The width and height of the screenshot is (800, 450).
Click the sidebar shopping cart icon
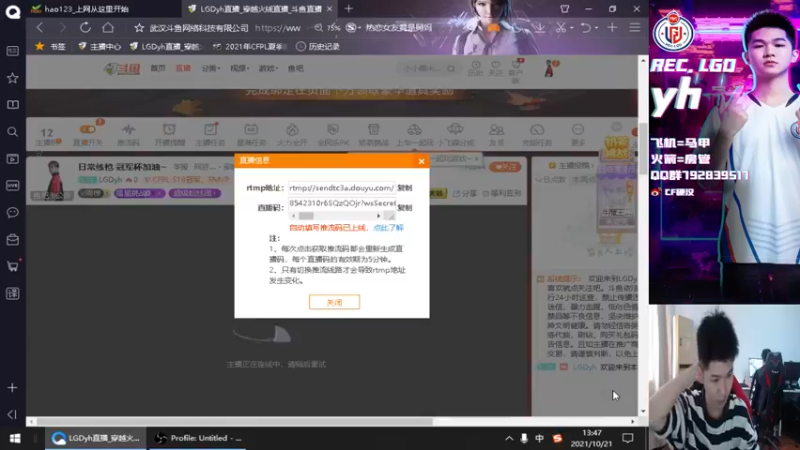click(12, 266)
